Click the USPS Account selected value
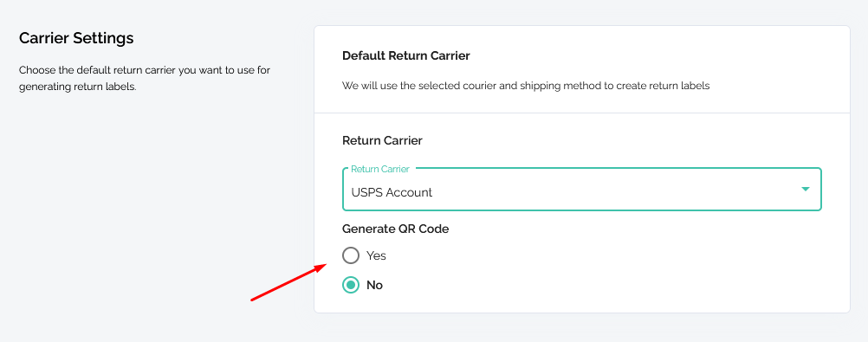 (x=392, y=192)
